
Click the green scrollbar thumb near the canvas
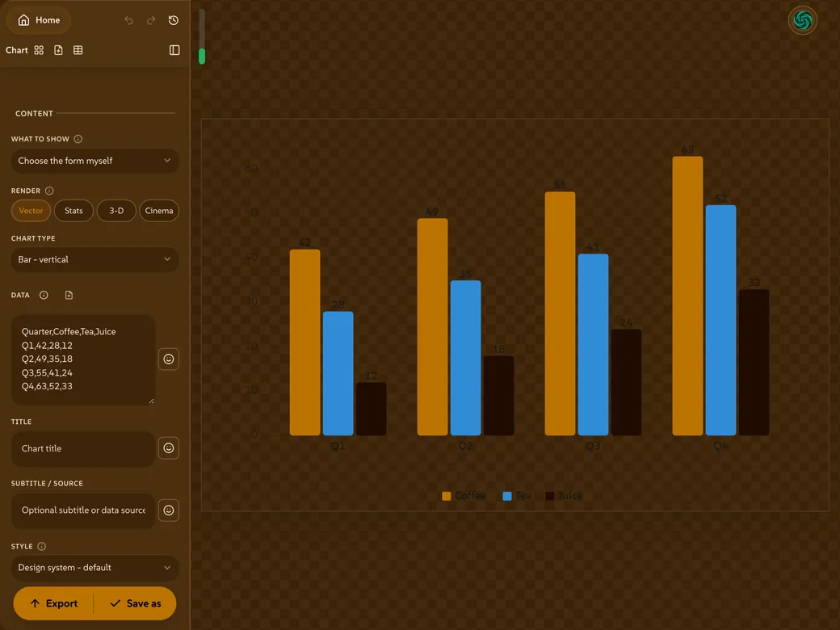202,57
